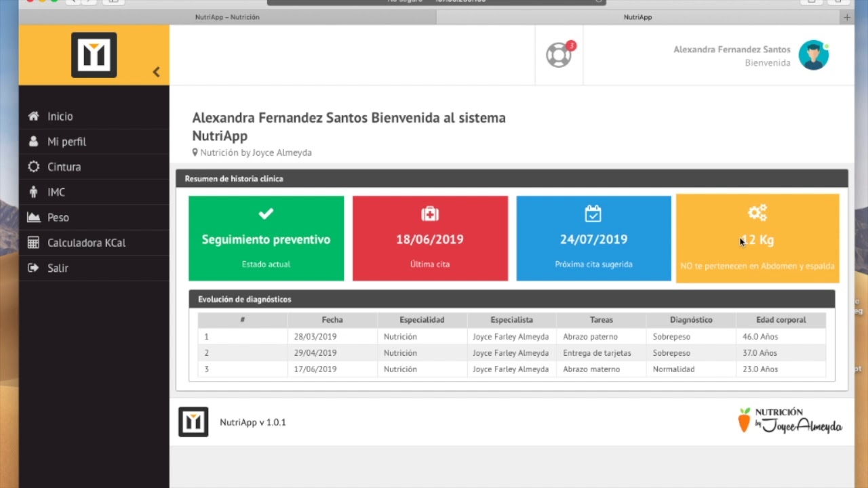Select the date cell 28/03/2019
The image size is (868, 488).
[332, 336]
